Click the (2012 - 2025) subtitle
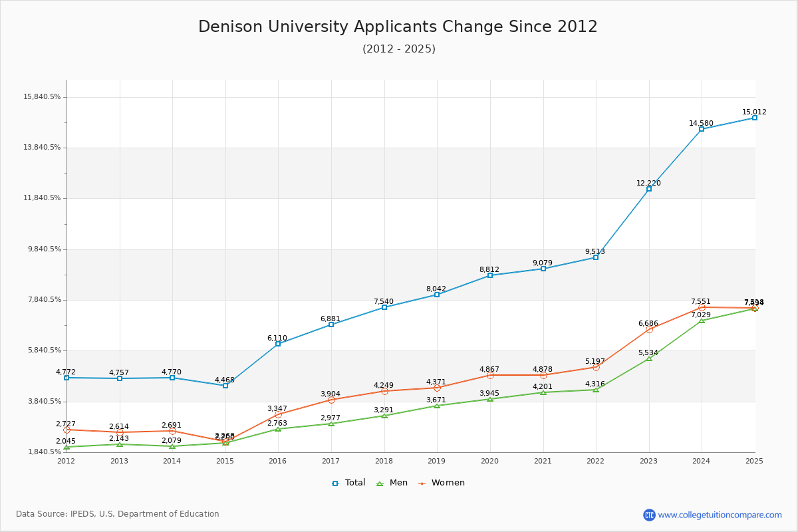Screen dimensions: 798x532 point(399,50)
